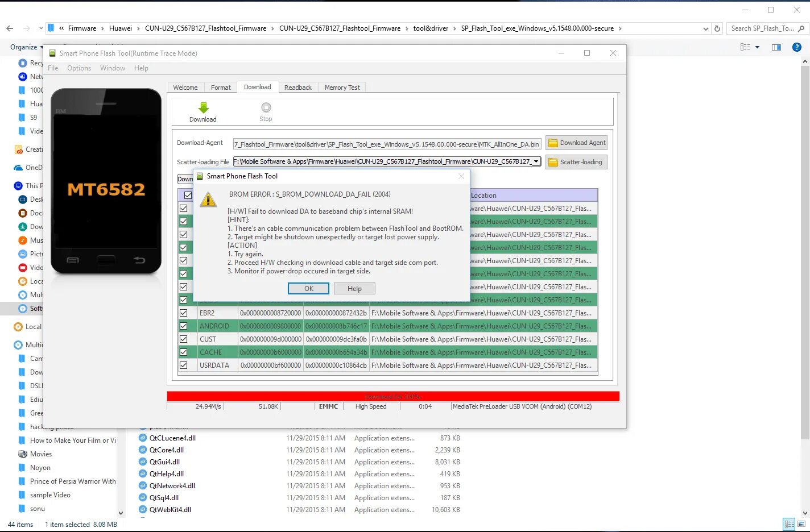The height and width of the screenshot is (532, 810).
Task: Click the MT6582 phone image
Action: pyautogui.click(x=106, y=181)
